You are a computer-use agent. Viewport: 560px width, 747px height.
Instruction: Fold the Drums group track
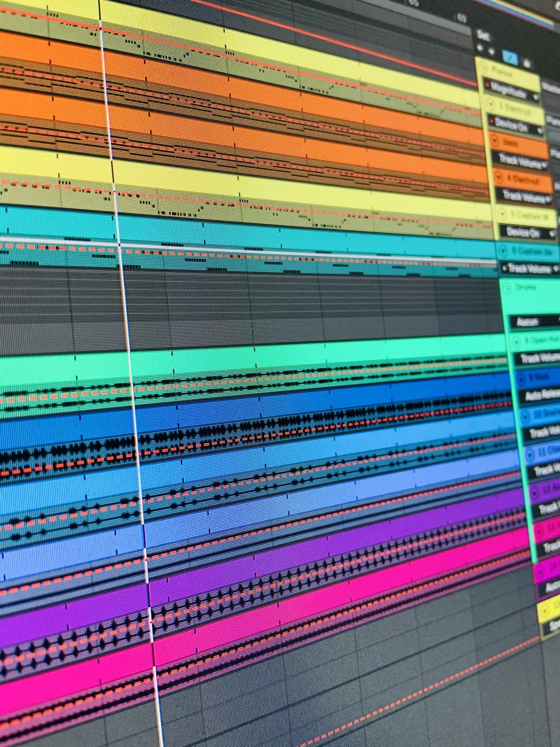click(507, 288)
